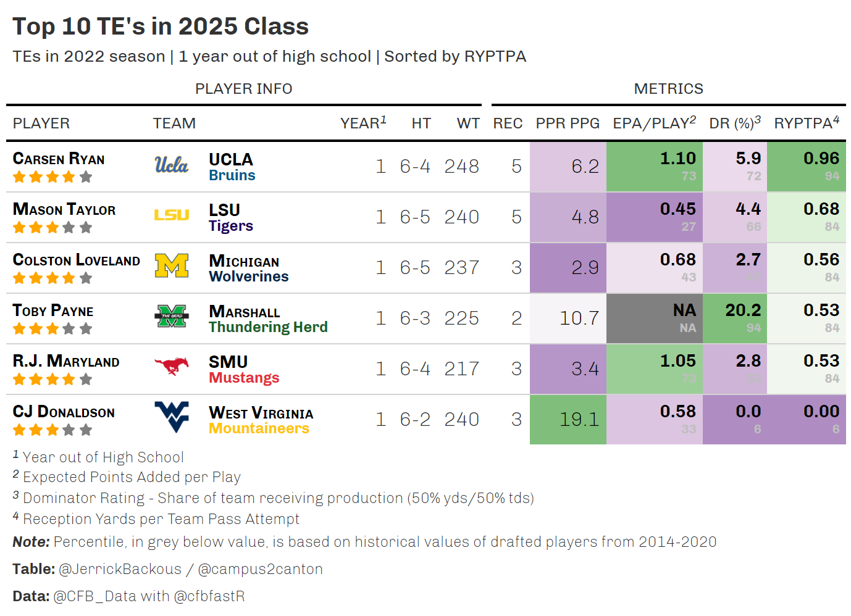Screen dimensions: 851x616
Task: Click the PPR PPG column header
Action: [x=568, y=123]
